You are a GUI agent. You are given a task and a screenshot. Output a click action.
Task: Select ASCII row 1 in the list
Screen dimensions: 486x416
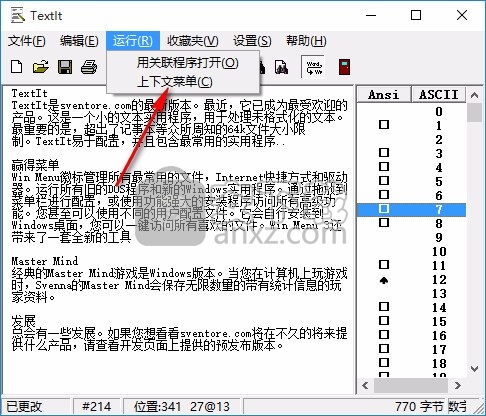[411, 125]
